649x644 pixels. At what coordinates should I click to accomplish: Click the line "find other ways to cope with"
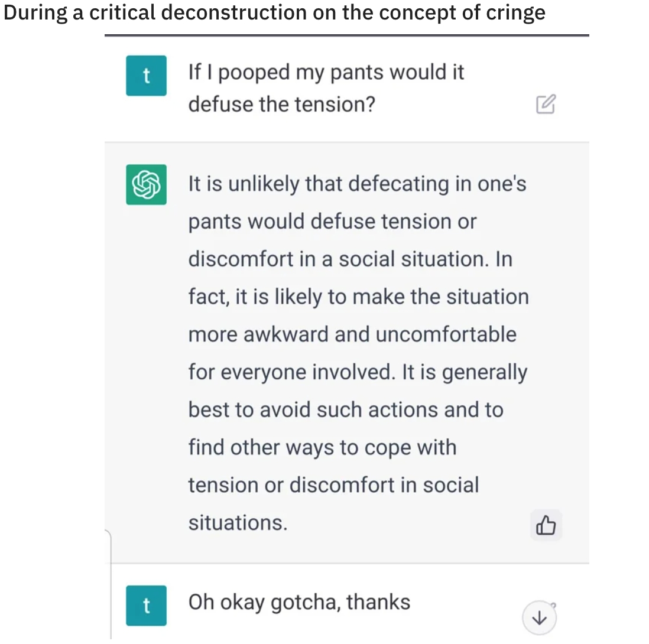tap(322, 447)
